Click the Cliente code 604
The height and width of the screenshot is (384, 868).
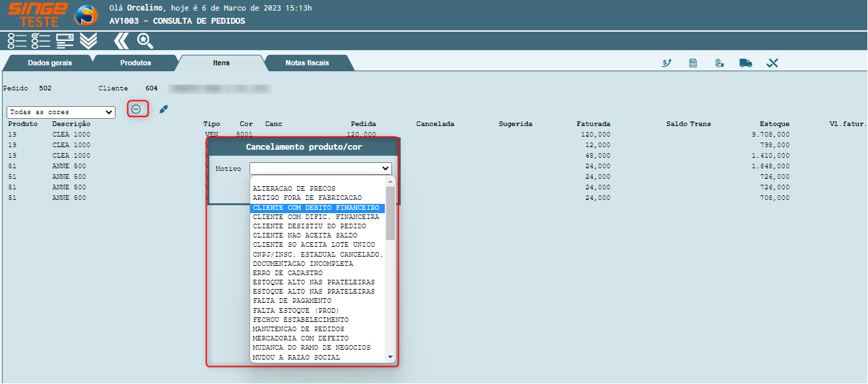[x=152, y=88]
